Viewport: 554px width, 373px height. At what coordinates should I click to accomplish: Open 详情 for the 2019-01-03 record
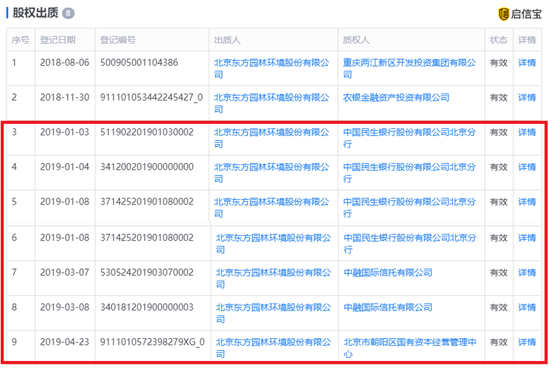click(527, 132)
